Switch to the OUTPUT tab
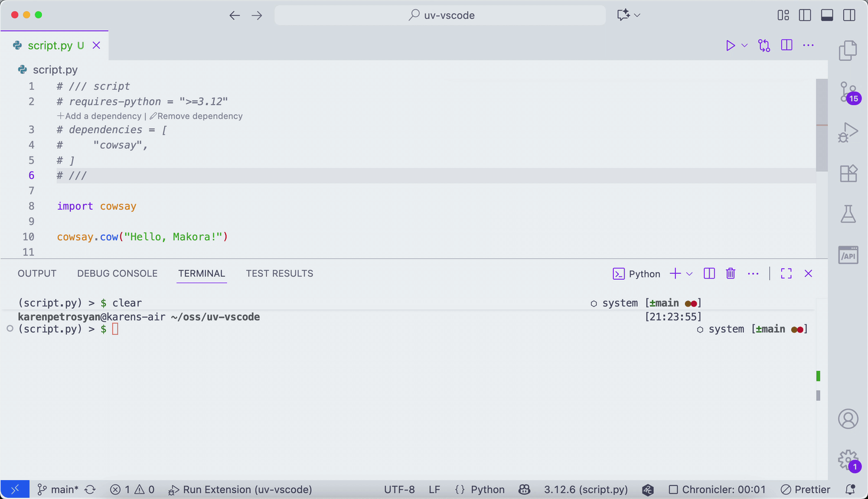Viewport: 868px width, 499px height. pos(37,273)
